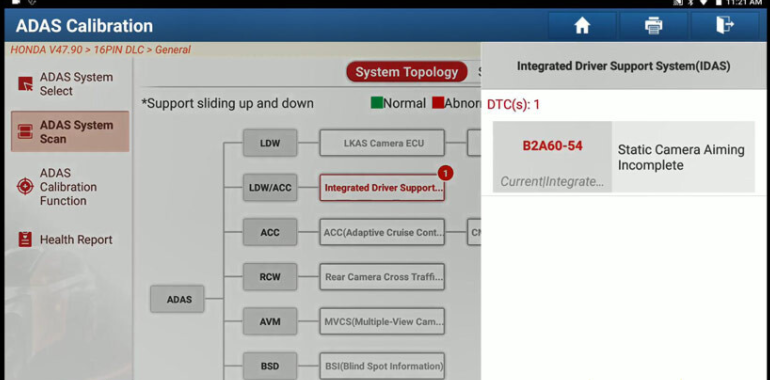Click the print report icon
This screenshot has height=380, width=770.
653,26
